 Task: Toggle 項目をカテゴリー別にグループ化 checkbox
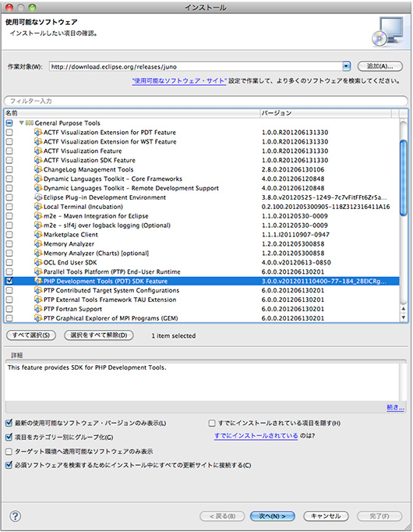[x=9, y=437]
